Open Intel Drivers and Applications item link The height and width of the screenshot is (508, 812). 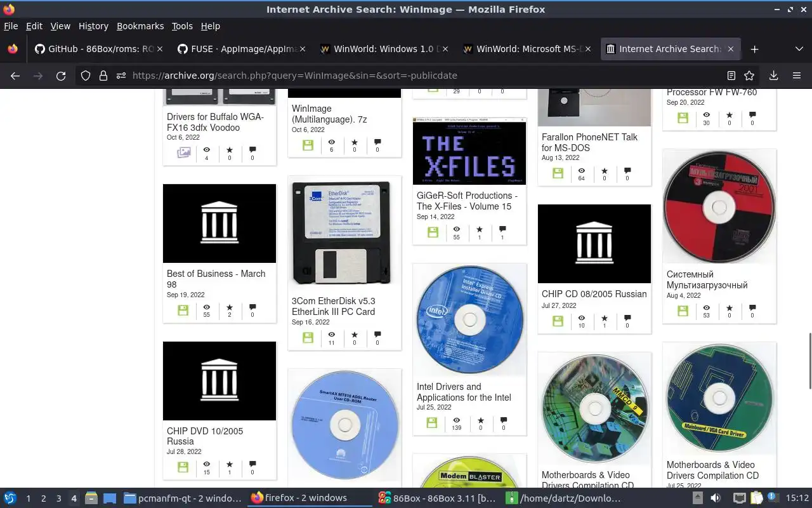pos(464,392)
